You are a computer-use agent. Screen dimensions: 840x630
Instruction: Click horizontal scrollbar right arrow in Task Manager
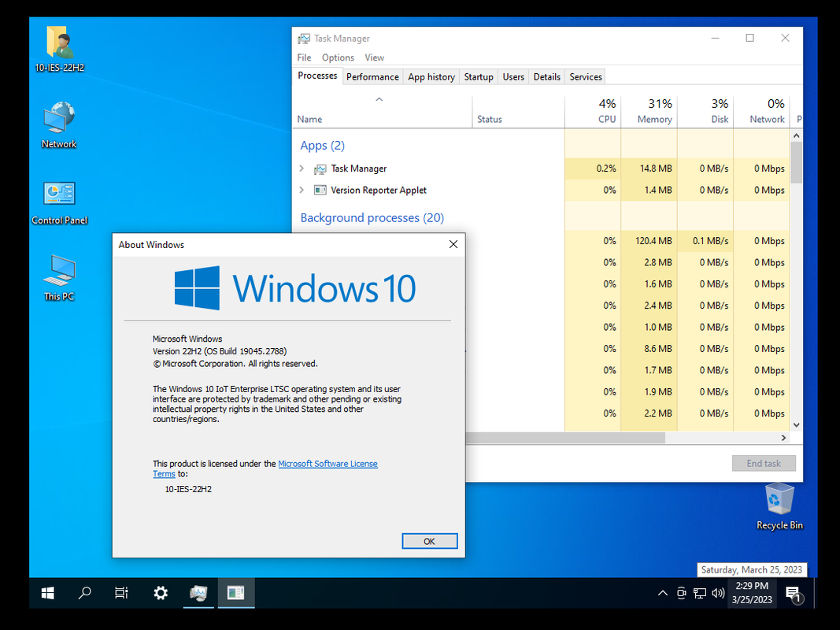(784, 438)
